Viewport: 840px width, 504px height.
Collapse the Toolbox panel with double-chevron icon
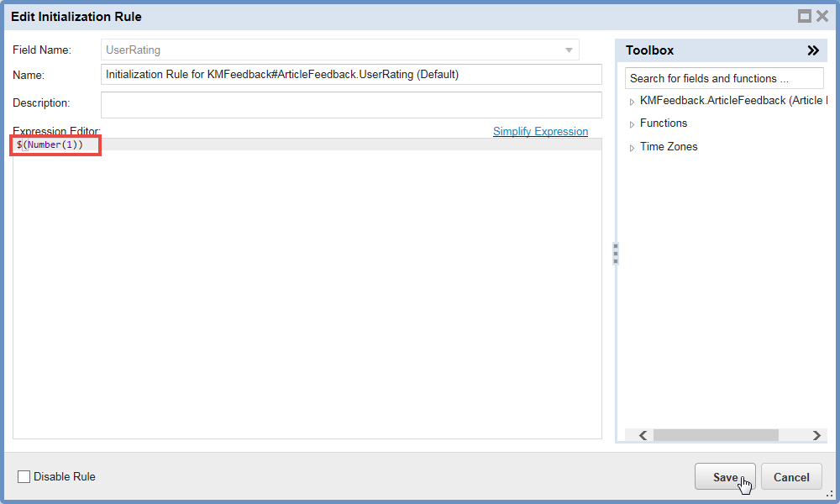coord(812,50)
